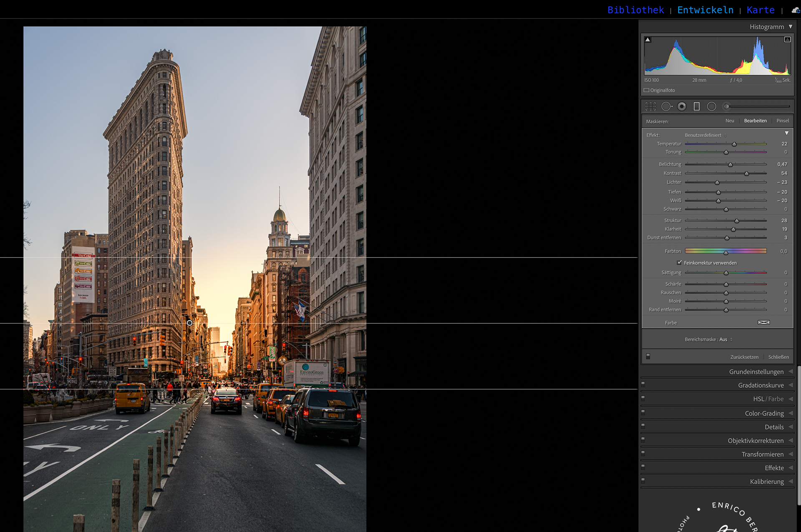Click the Temperatur value 22 field
The height and width of the screenshot is (532, 801).
[784, 144]
